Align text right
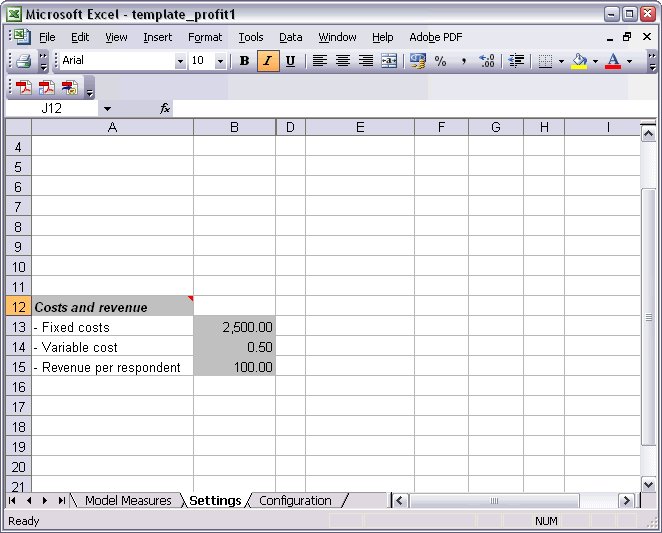 pos(366,61)
